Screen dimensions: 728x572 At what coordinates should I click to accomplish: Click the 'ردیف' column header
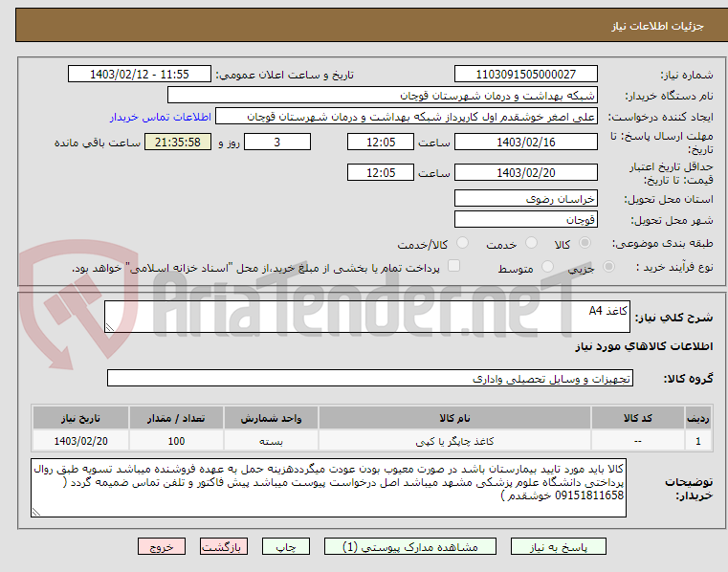click(698, 418)
